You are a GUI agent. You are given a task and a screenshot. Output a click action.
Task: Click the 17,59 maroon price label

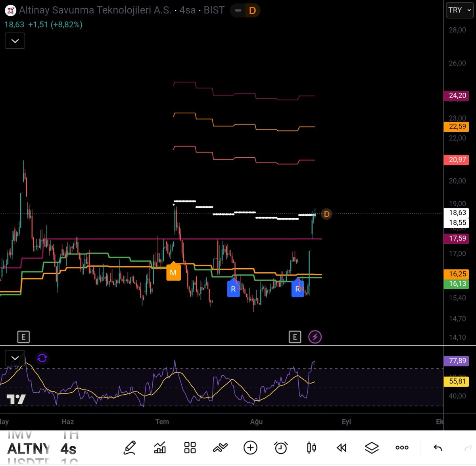[x=457, y=239]
